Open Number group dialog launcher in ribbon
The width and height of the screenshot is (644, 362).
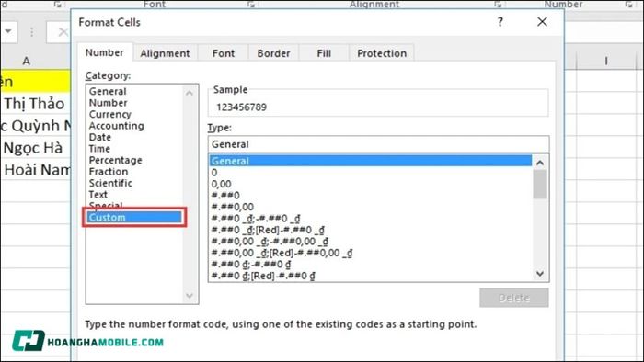(x=628, y=5)
